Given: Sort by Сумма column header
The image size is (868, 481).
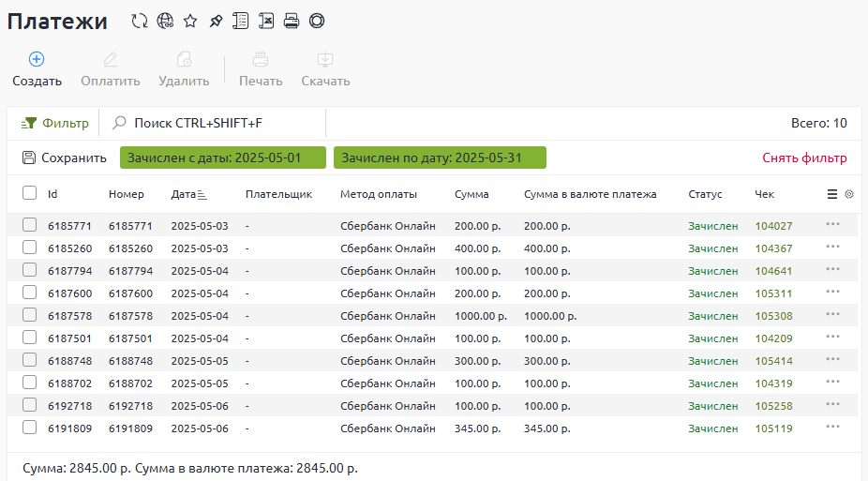Looking at the screenshot, I should pyautogui.click(x=471, y=194).
